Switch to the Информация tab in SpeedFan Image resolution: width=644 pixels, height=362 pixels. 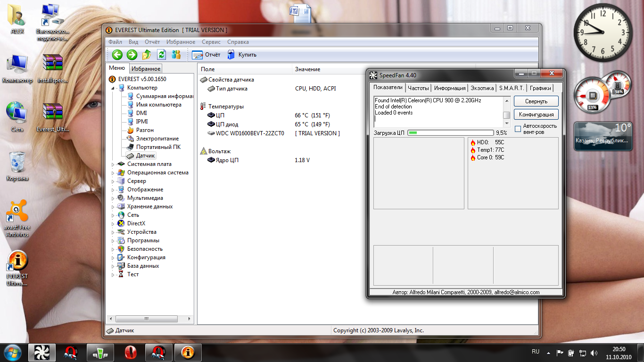point(450,88)
